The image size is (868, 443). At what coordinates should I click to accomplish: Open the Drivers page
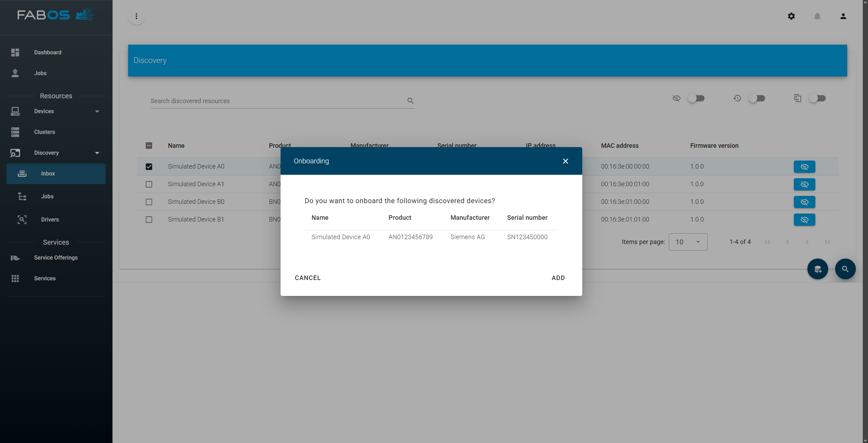50,219
